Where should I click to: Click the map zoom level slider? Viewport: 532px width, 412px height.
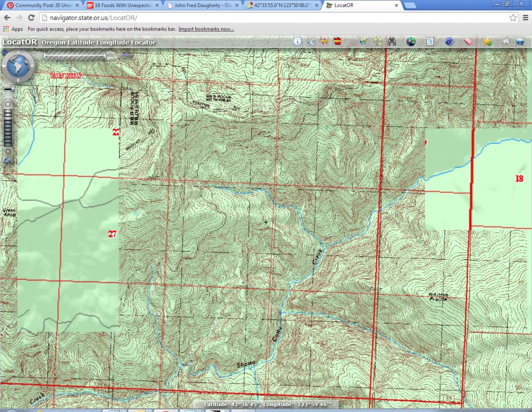tap(8, 128)
